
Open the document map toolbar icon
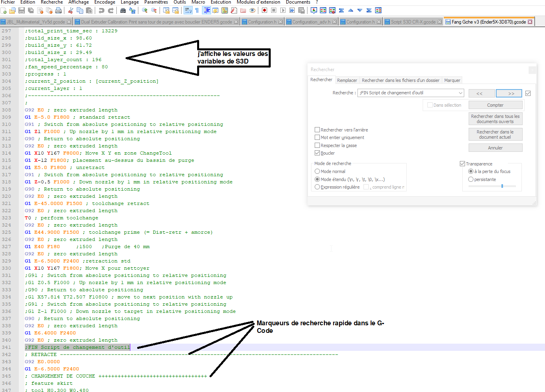pyautogui.click(x=225, y=10)
